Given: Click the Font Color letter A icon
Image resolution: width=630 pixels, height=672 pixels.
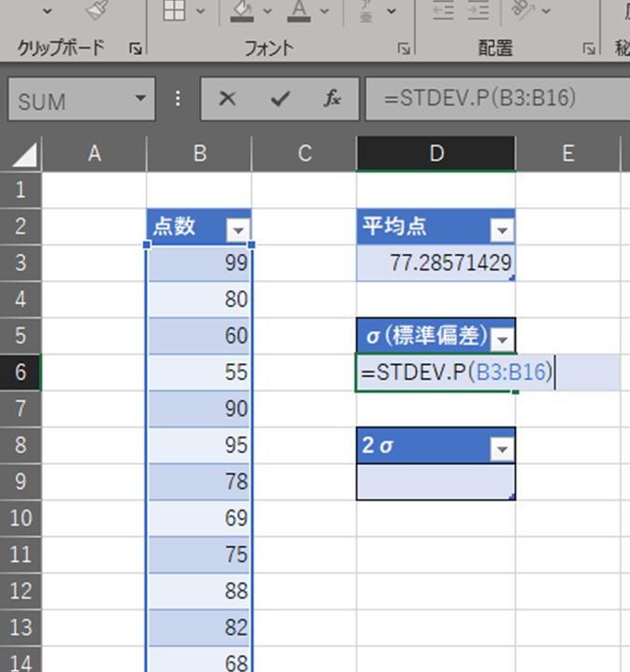Looking at the screenshot, I should (x=298, y=9).
